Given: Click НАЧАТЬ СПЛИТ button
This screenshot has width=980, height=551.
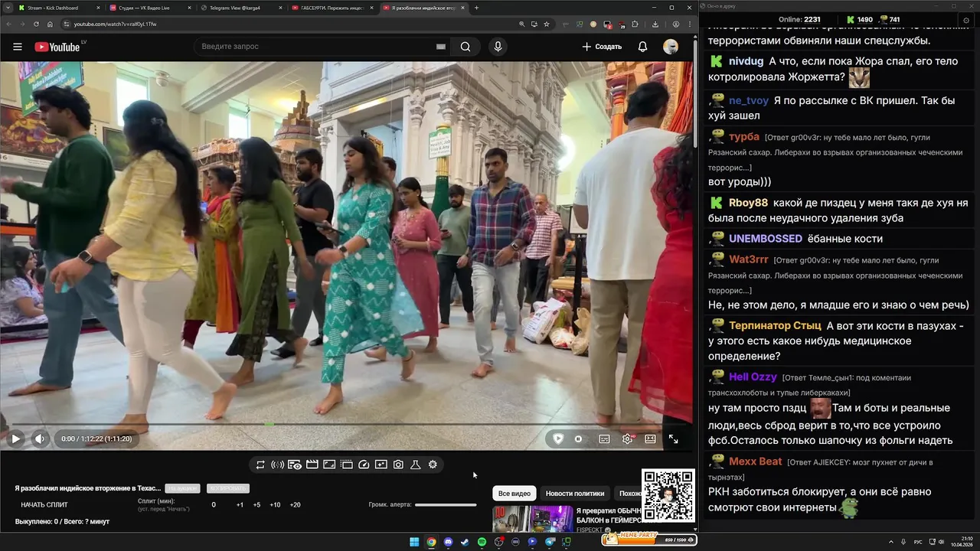Looking at the screenshot, I should [44, 505].
